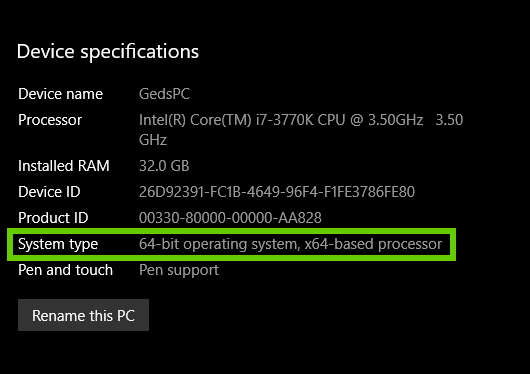The width and height of the screenshot is (530, 374).
Task: Select the Pen support value
Action: point(179,270)
